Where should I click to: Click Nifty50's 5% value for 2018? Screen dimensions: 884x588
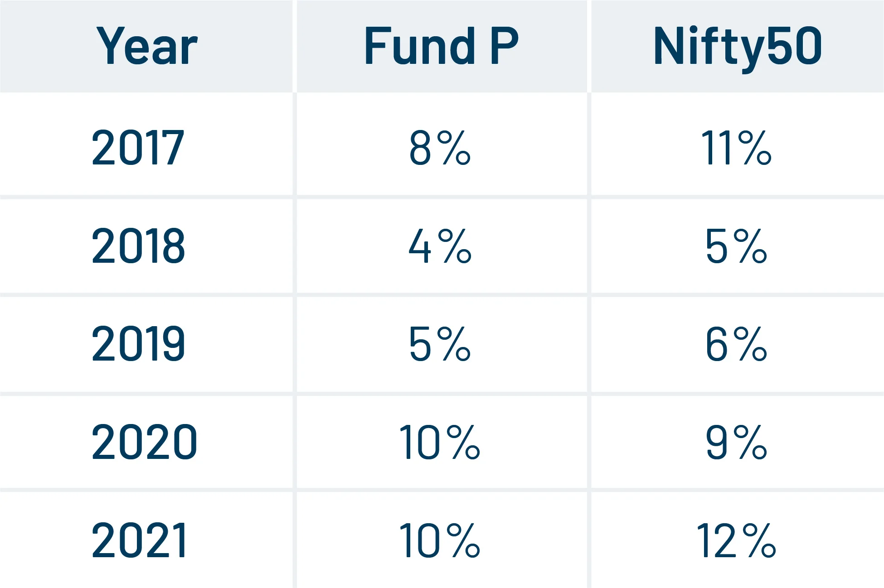click(736, 246)
